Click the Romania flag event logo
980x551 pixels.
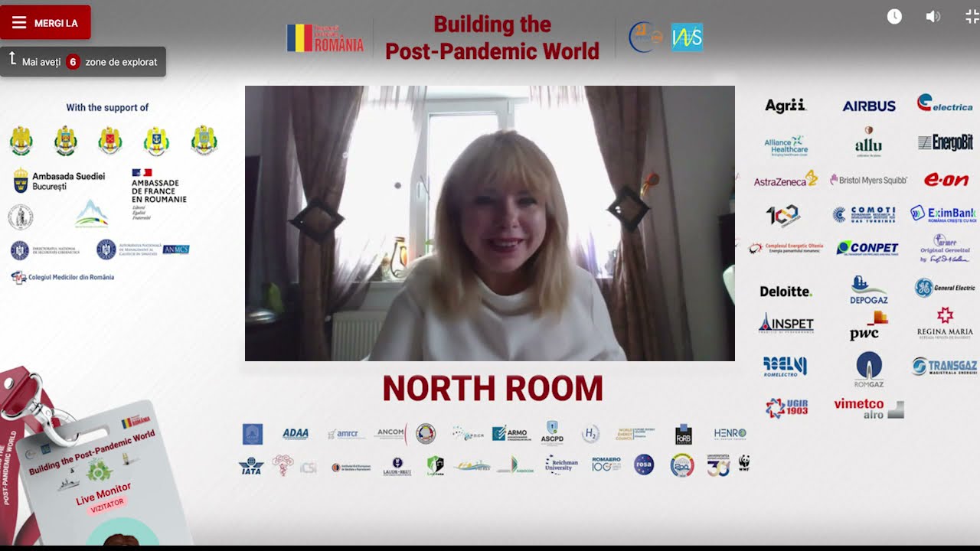(x=325, y=37)
